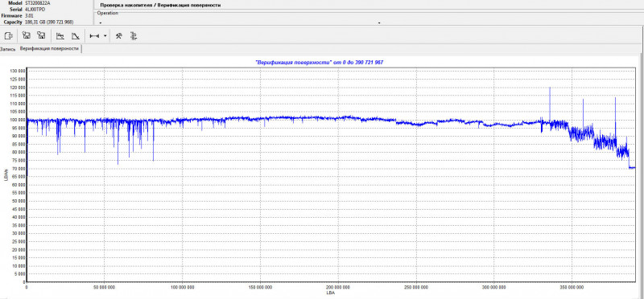Click the 130 000 y-axis label
This screenshot has width=644, height=299.
pyautogui.click(x=17, y=71)
